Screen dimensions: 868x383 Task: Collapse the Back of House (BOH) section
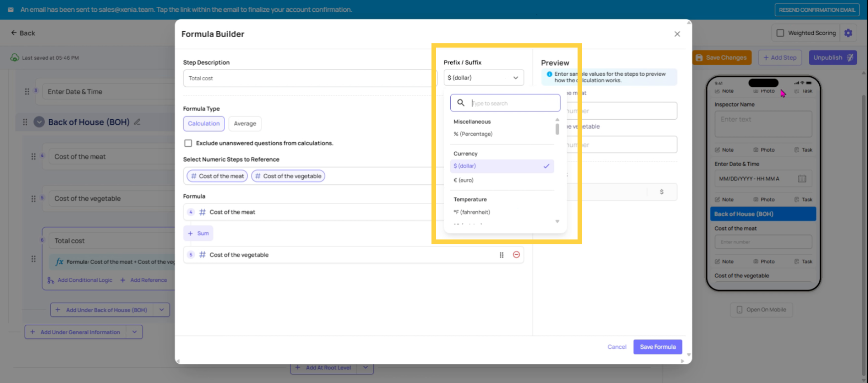coord(39,122)
